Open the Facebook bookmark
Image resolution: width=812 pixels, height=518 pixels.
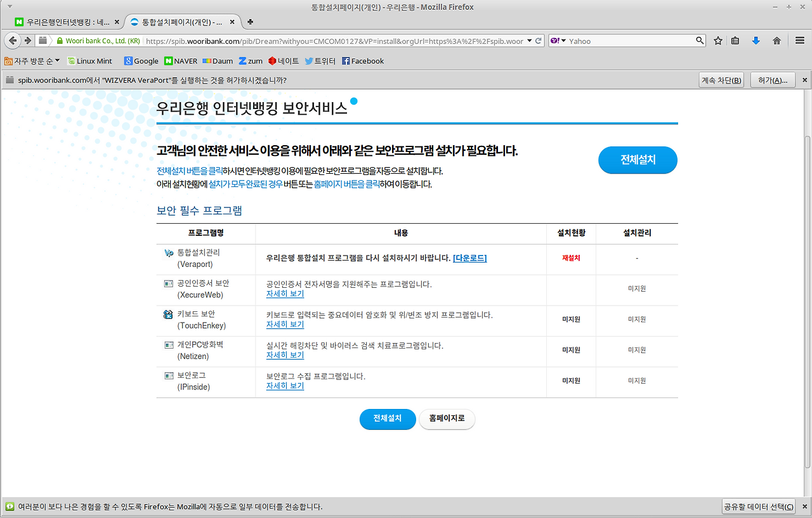click(x=363, y=61)
